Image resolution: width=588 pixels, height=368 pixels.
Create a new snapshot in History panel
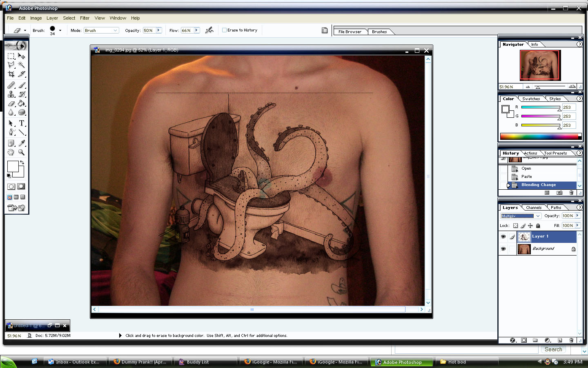(559, 193)
